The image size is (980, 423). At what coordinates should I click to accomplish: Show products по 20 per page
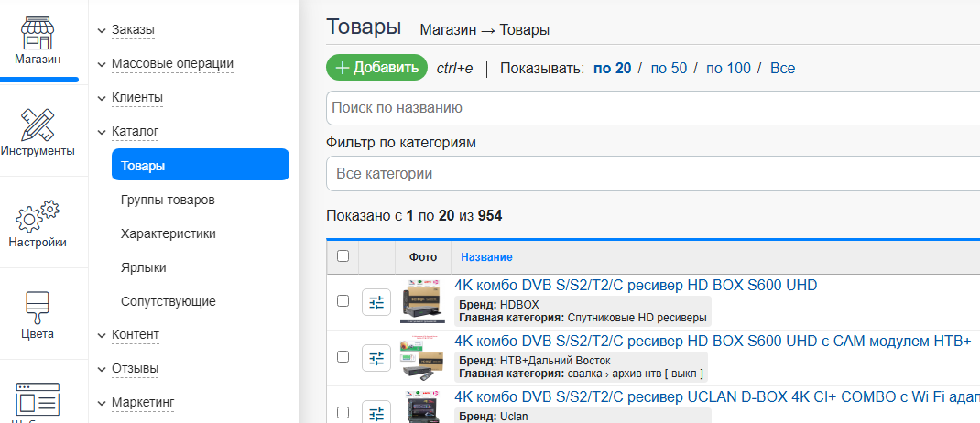tap(613, 68)
